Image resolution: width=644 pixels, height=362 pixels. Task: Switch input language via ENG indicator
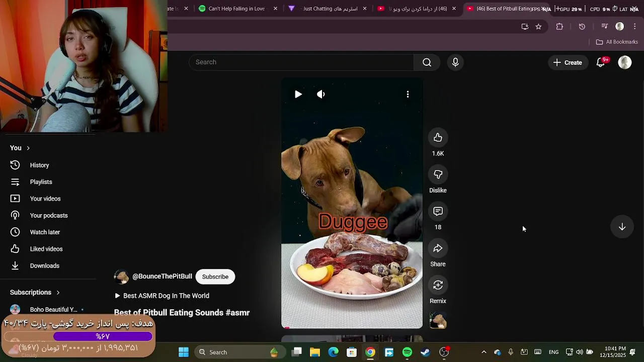(x=553, y=352)
